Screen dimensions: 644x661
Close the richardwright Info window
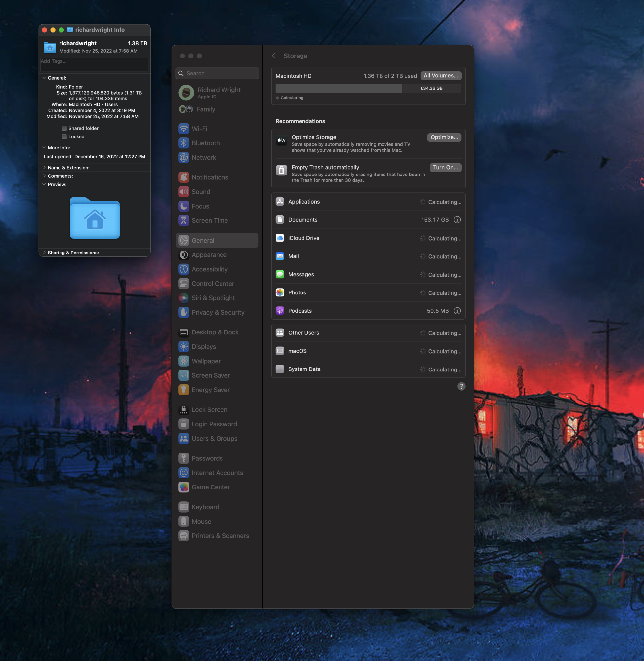tap(44, 30)
